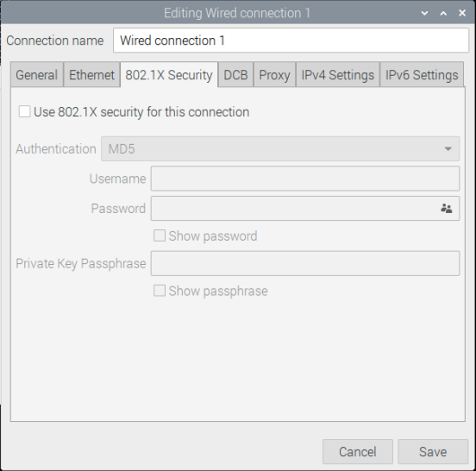Click the window roll-down chevron icon
The width and height of the screenshot is (476, 471).
pyautogui.click(x=425, y=13)
